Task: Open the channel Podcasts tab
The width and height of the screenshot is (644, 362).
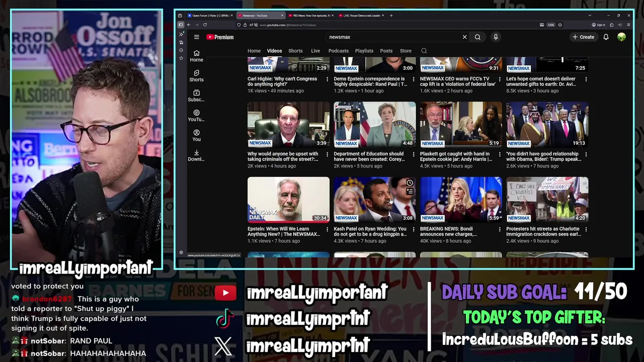Action: (x=339, y=51)
